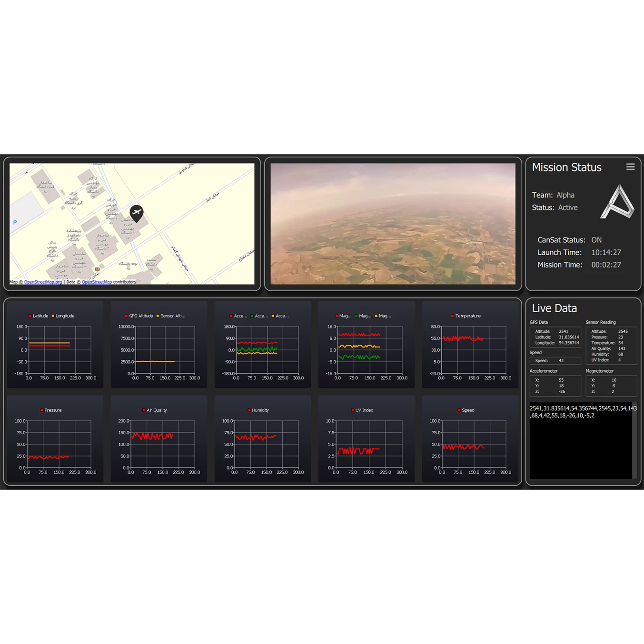Click the green Acce... legend entry

click(x=259, y=316)
